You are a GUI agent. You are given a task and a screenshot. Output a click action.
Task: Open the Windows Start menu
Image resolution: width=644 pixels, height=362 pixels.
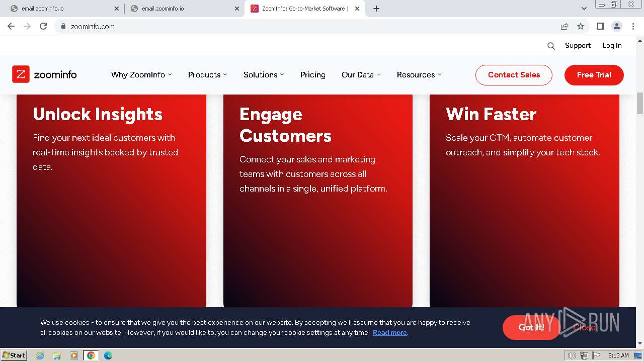(x=14, y=355)
